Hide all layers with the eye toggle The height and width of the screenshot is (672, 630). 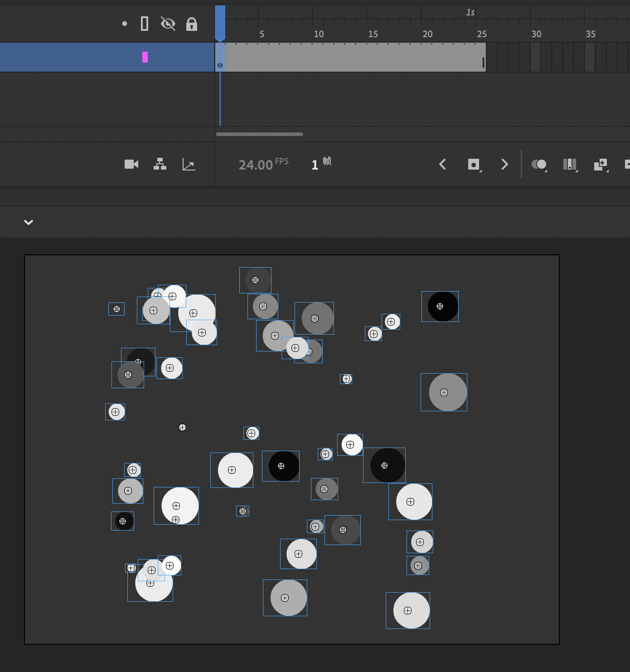tap(167, 24)
